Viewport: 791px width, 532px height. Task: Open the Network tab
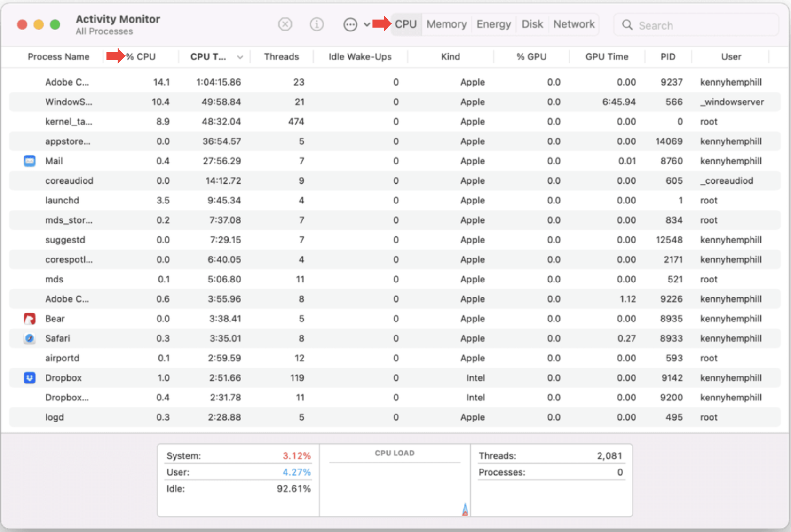click(x=573, y=24)
